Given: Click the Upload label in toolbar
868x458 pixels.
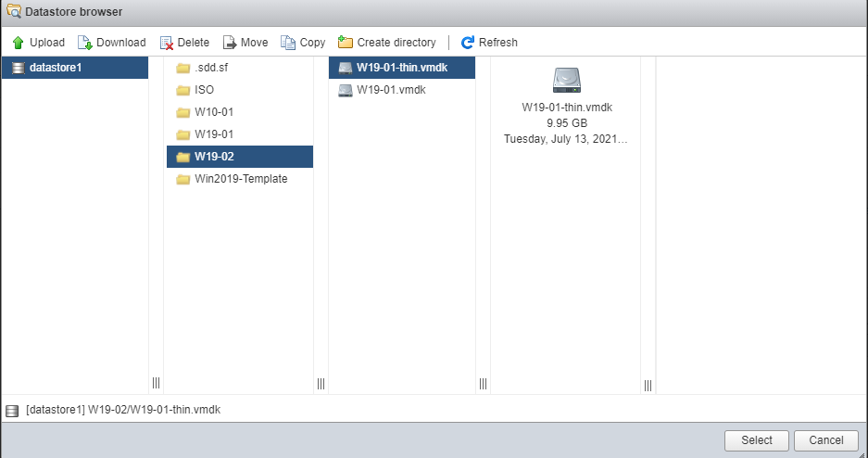Looking at the screenshot, I should point(47,43).
